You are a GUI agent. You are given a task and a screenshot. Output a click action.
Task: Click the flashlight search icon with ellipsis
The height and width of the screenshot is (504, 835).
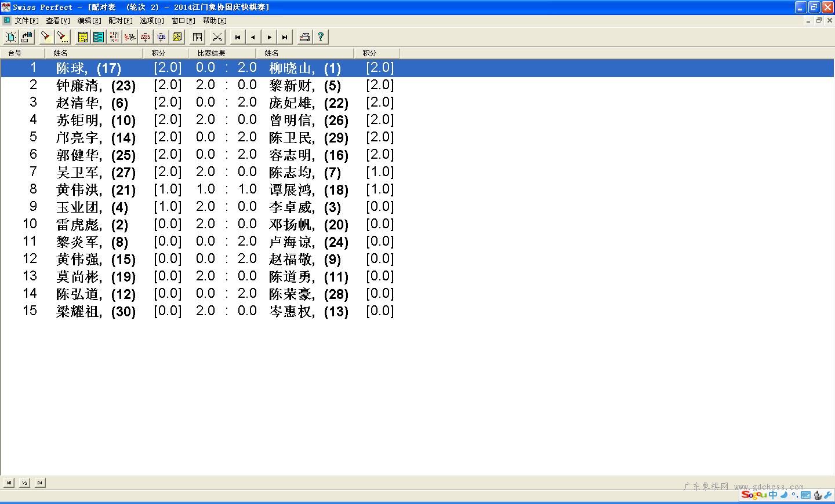[62, 37]
